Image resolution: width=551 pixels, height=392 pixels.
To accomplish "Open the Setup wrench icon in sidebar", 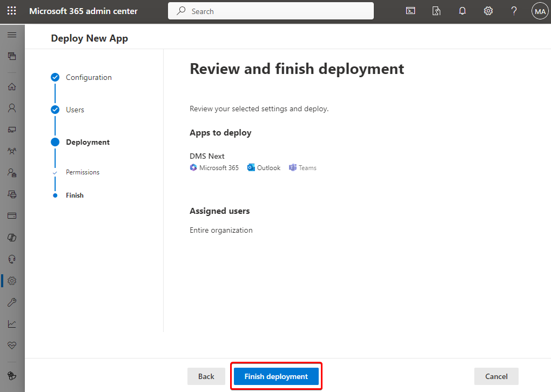I will [12, 302].
